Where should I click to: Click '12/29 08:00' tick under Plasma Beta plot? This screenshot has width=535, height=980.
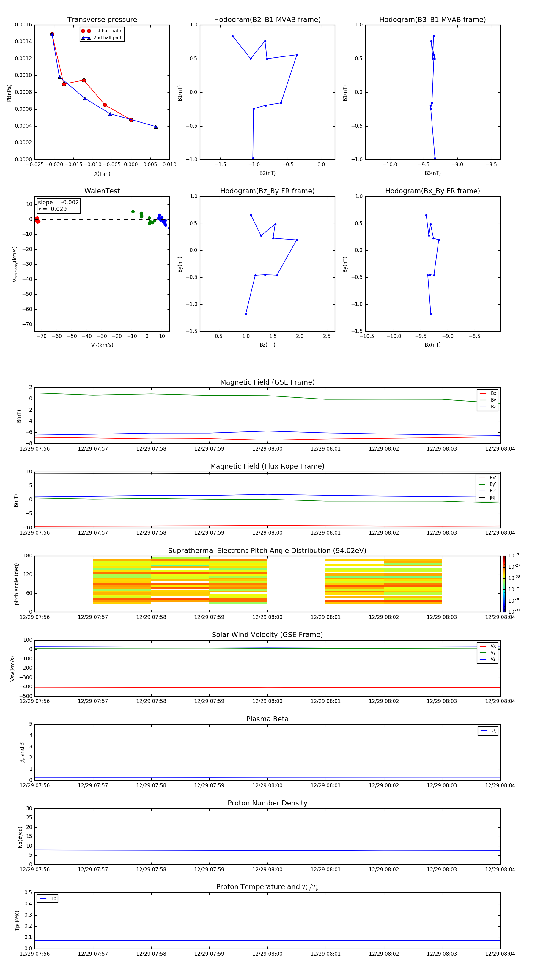(267, 785)
